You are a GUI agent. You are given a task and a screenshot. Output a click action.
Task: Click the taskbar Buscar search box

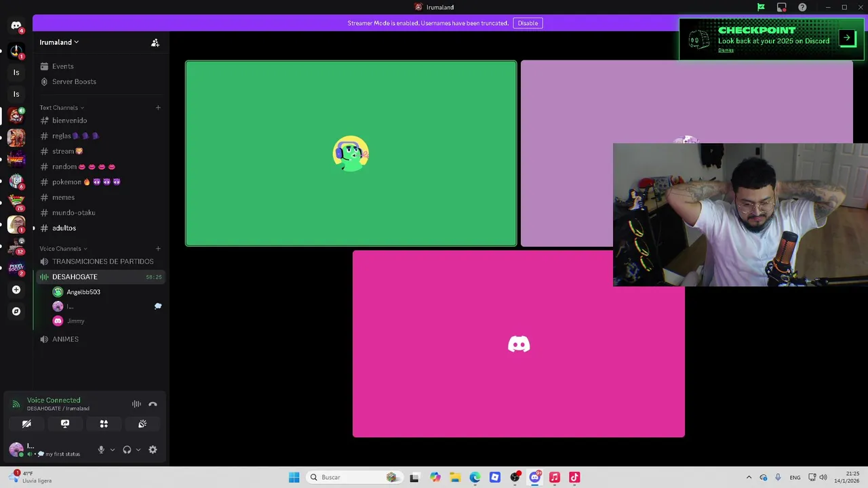pos(354,477)
